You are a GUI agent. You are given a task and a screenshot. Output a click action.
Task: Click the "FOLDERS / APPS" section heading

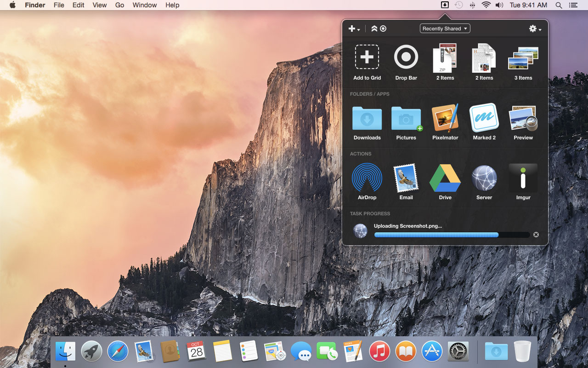[x=370, y=94]
